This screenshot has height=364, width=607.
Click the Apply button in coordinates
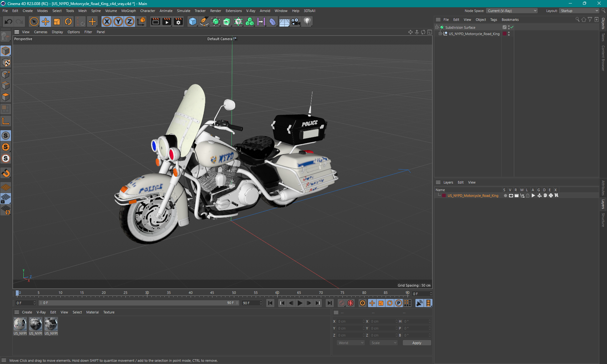417,343
